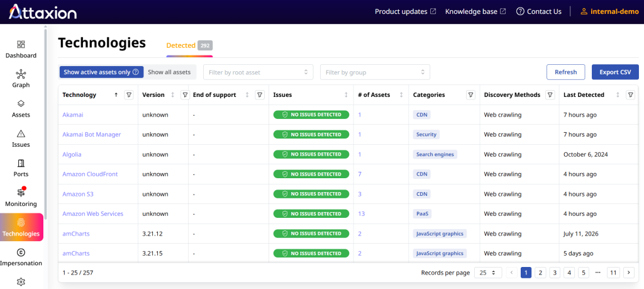The width and height of the screenshot is (644, 289).
Task: Click the filter icon in Technology column
Action: 129,95
